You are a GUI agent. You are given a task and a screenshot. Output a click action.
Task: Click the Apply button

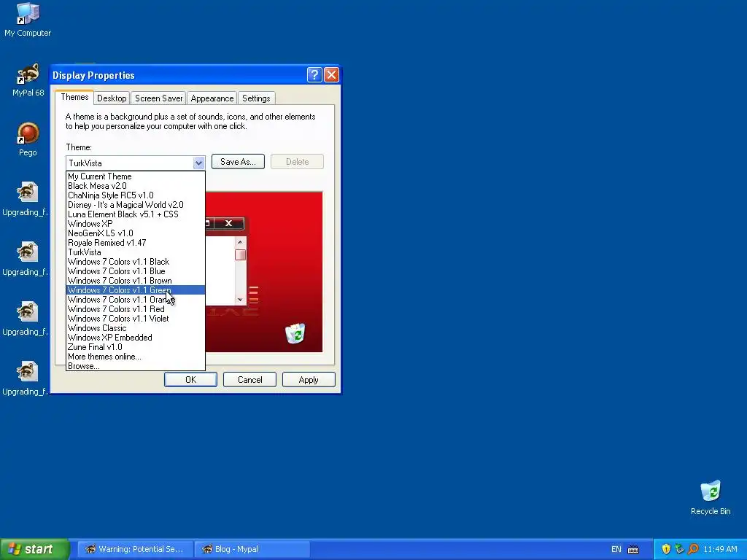click(309, 379)
